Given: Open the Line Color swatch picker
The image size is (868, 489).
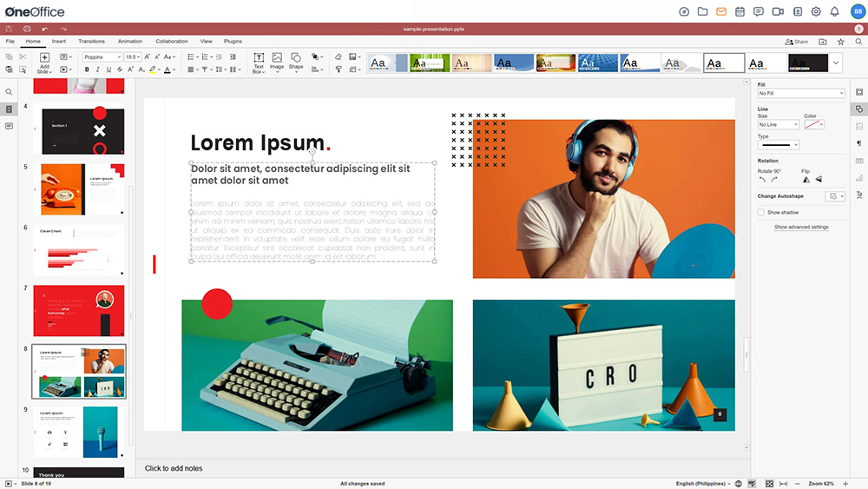Looking at the screenshot, I should (x=813, y=125).
